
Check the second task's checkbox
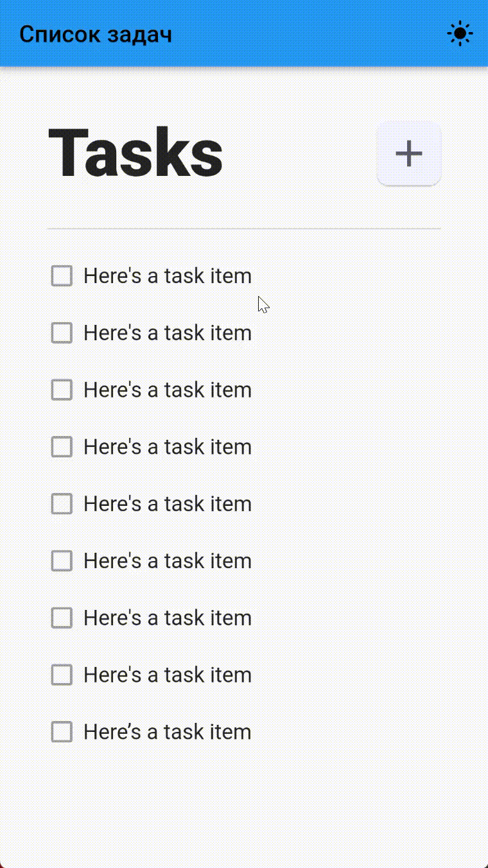61,333
